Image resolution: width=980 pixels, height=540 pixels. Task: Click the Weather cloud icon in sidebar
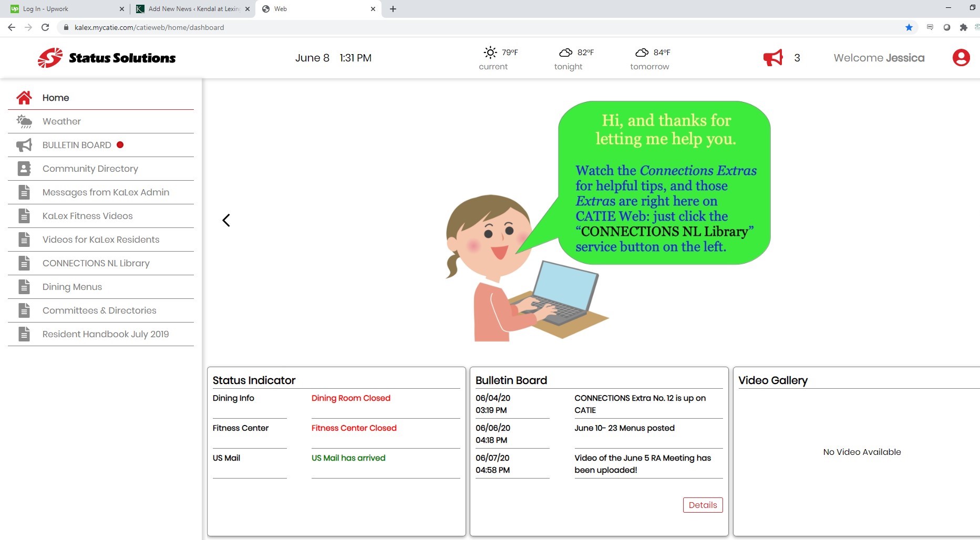point(24,121)
